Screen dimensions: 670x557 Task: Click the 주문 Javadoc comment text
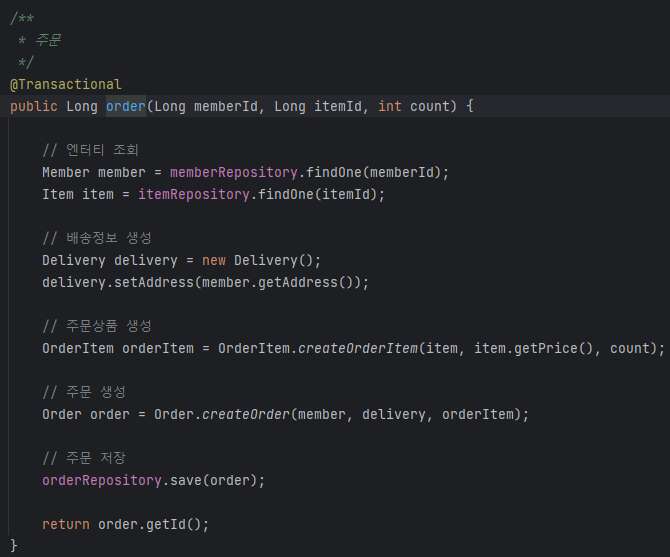[48, 40]
